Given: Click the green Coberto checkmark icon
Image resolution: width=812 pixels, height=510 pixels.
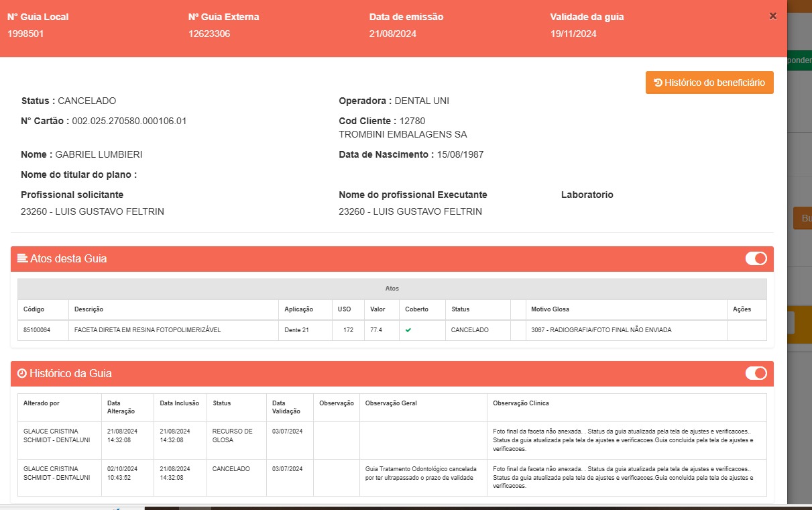Looking at the screenshot, I should pos(408,330).
